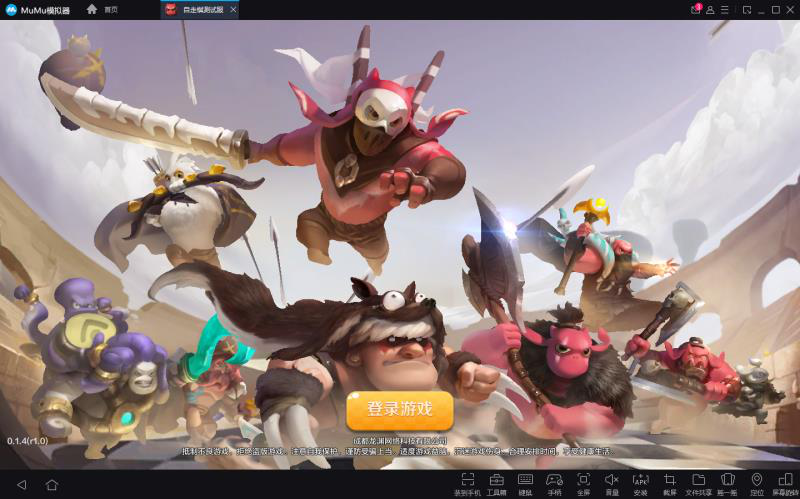Click the picture-in-picture window icon
The height and width of the screenshot is (499, 800).
pos(747,10)
